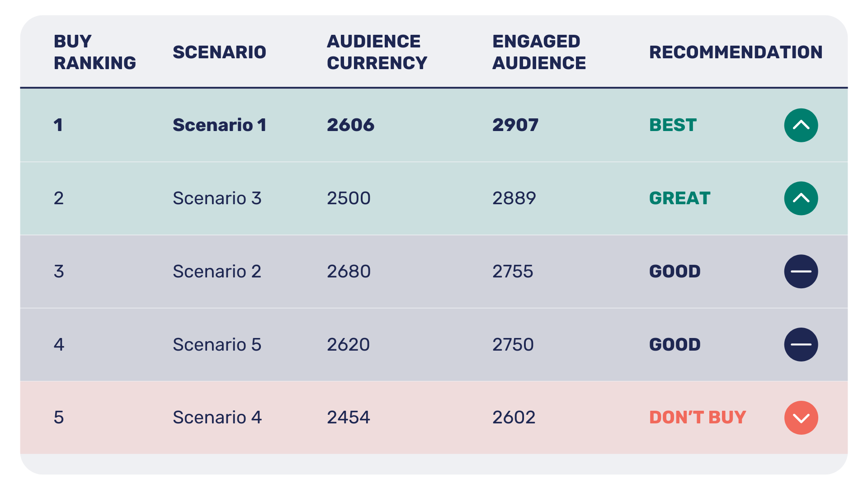This screenshot has width=868, height=488.
Task: Click the Scenario 4 name
Action: pos(217,418)
